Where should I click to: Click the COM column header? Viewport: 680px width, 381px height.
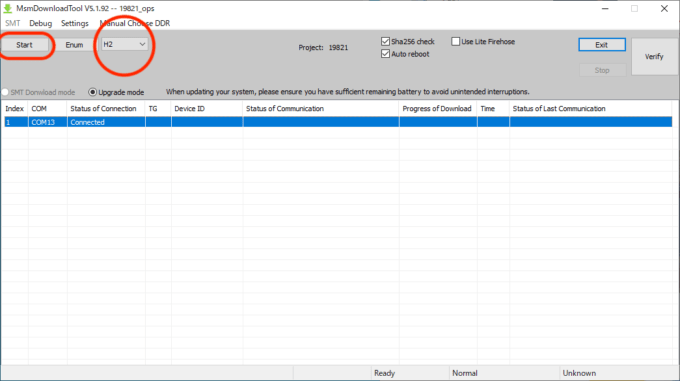click(x=48, y=109)
